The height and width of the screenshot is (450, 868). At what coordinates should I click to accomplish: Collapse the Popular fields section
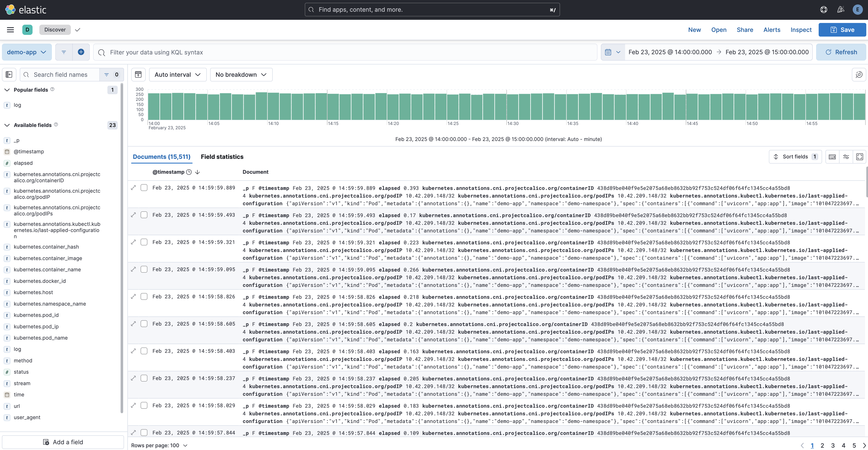click(7, 90)
